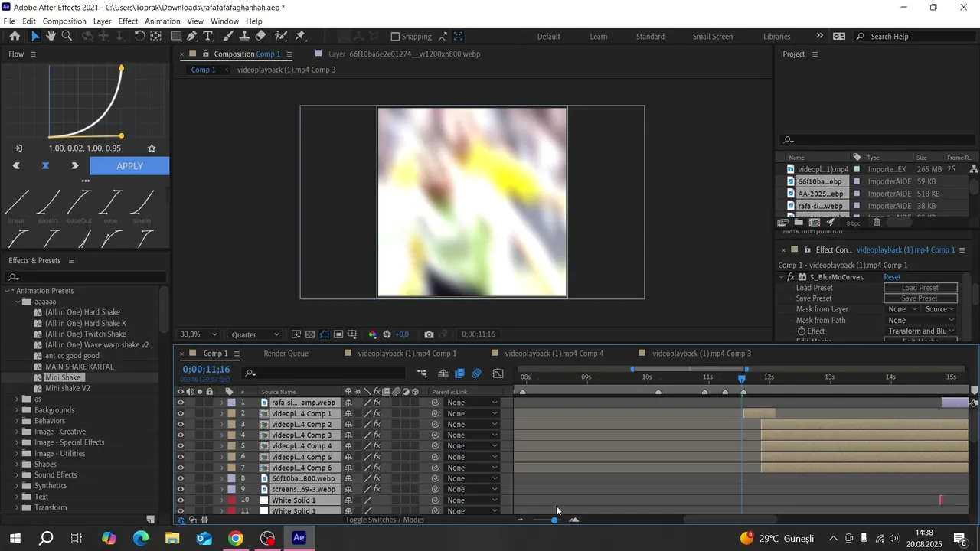This screenshot has width=980, height=551.
Task: Reset exposure with the aperture icon
Action: tap(387, 334)
